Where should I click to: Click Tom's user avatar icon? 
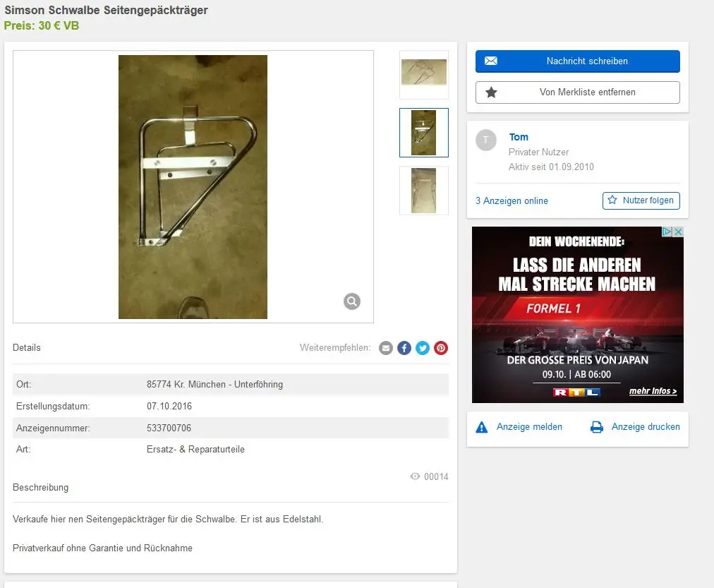486,140
